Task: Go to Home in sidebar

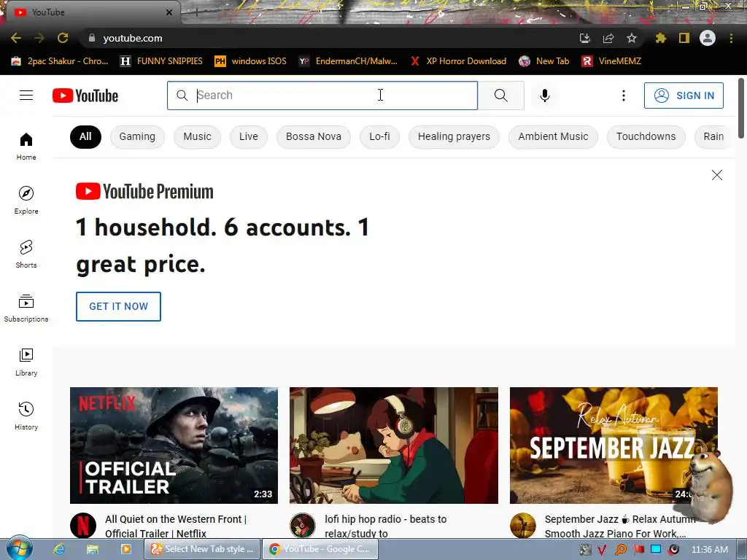Action: click(x=26, y=146)
